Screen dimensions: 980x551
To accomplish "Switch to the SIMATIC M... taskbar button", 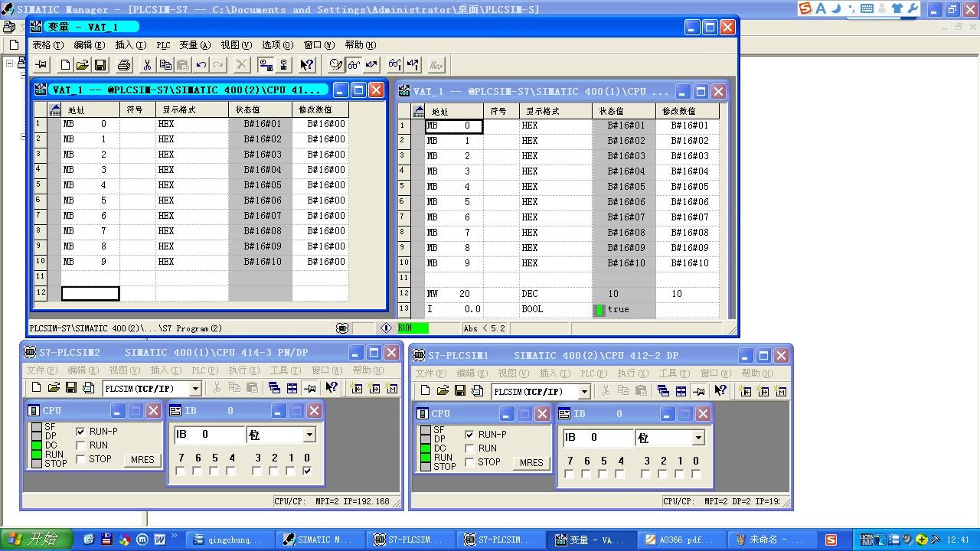I will point(321,540).
